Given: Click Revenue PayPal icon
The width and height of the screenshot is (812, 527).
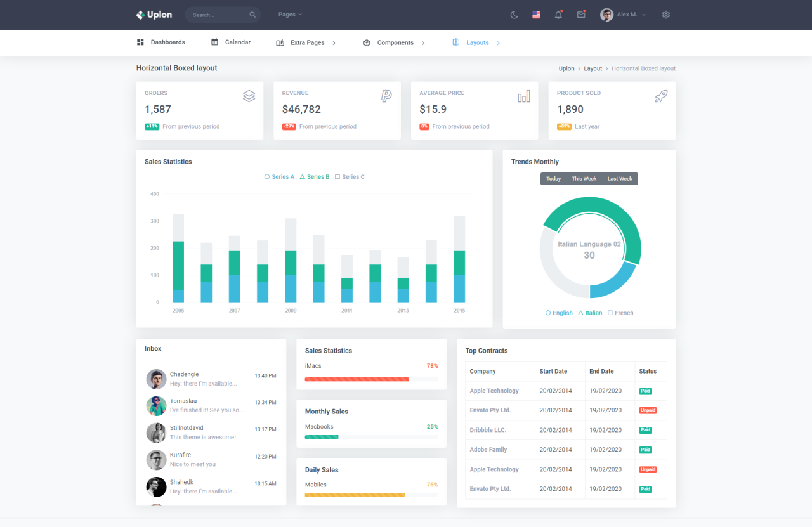Looking at the screenshot, I should pos(386,96).
